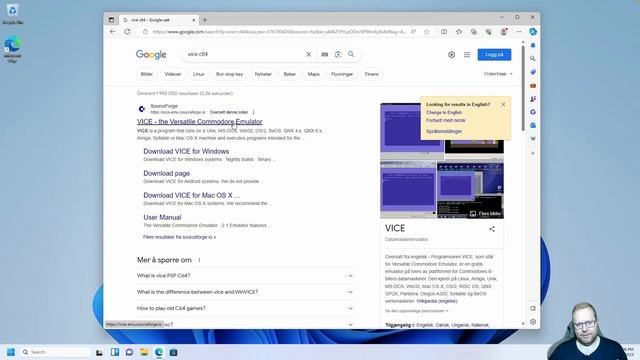Open 'Download VICE for Mac OS X' link
The width and height of the screenshot is (640, 360).
(191, 196)
